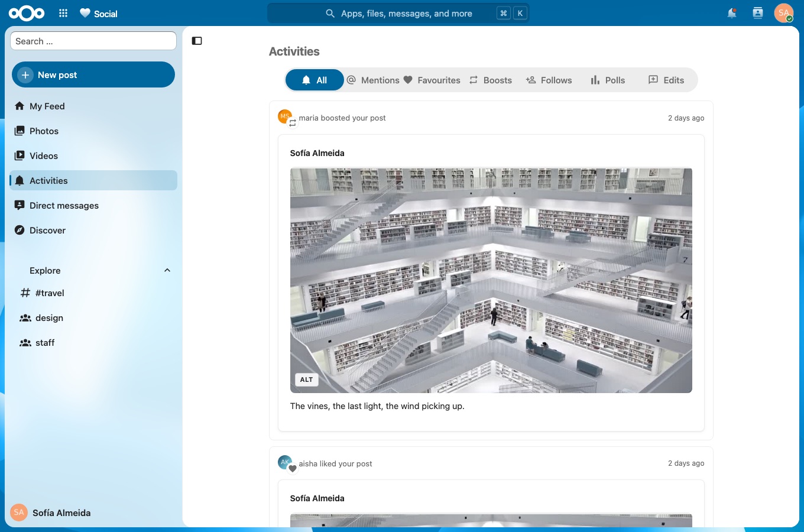This screenshot has height=532, width=804.
Task: Click the post text about the vines
Action: 377,406
